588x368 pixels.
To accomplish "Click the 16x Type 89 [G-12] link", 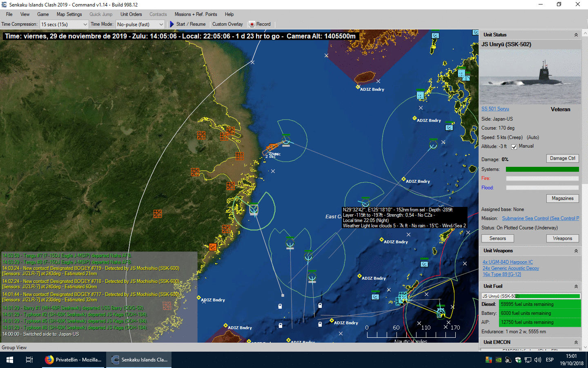I will click(x=502, y=274).
